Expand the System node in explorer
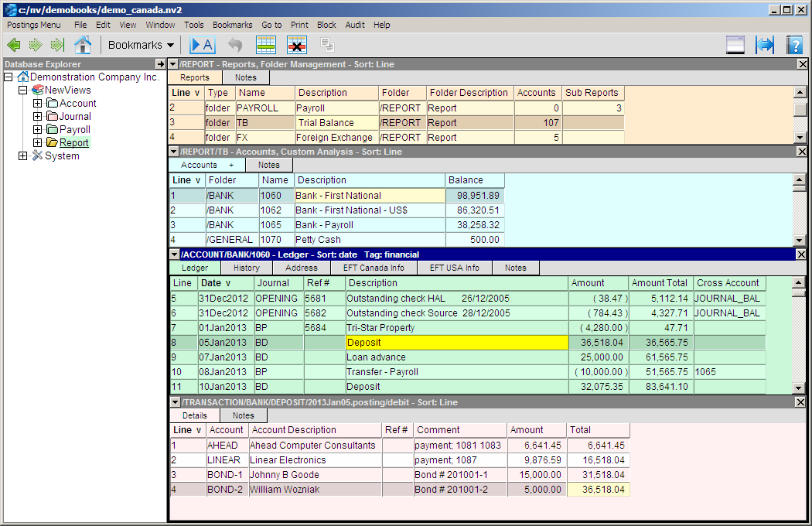The image size is (812, 526). coord(22,156)
